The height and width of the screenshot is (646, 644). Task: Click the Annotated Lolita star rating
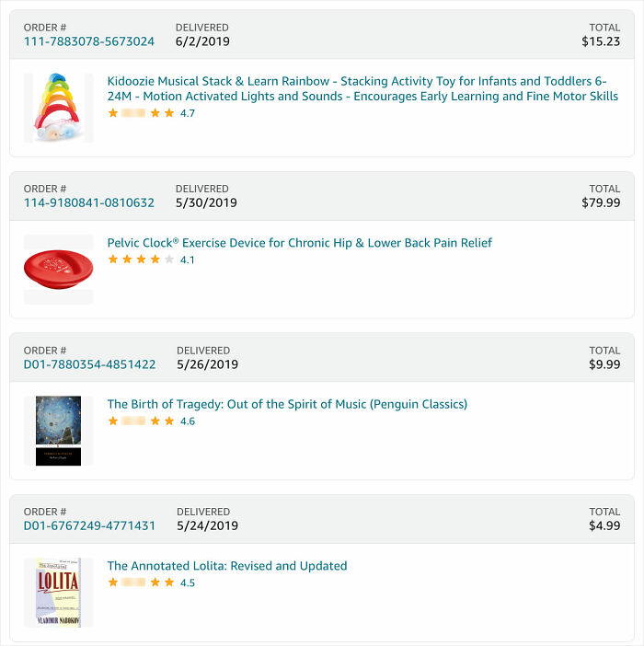[141, 583]
